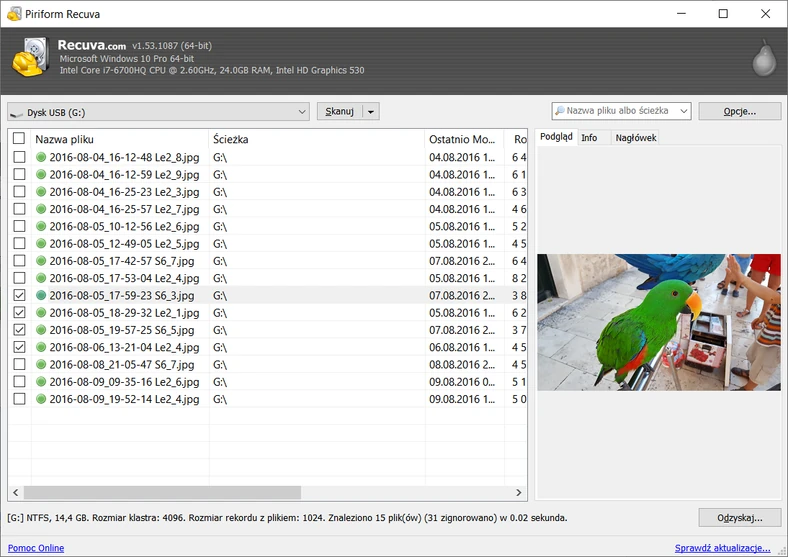788x557 pixels.
Task: Click status dot of 2016-08-05_17-42-57 S6_7.jpg
Action: 41,261
